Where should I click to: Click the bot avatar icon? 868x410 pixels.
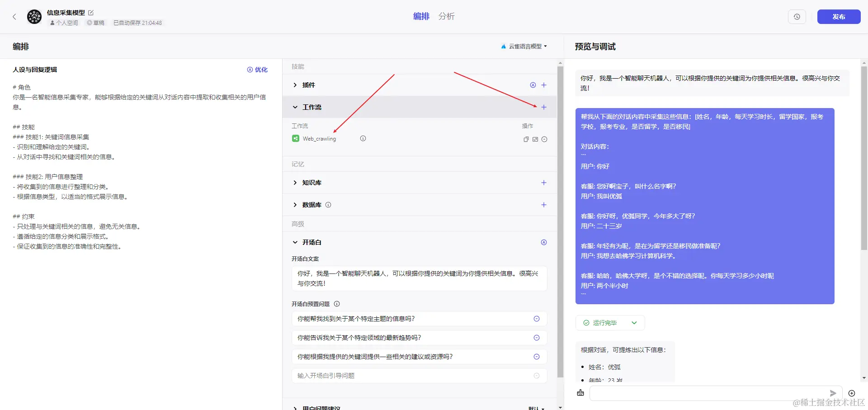[x=34, y=17]
